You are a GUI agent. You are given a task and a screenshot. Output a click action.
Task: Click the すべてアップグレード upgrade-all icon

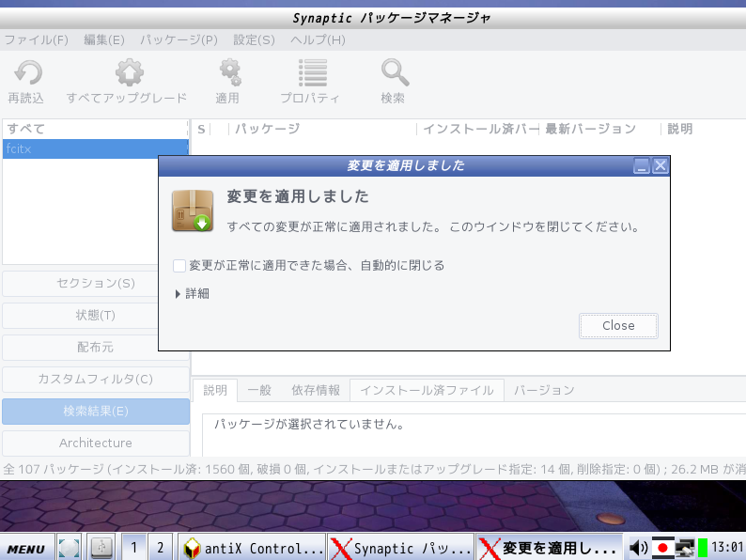pyautogui.click(x=129, y=72)
